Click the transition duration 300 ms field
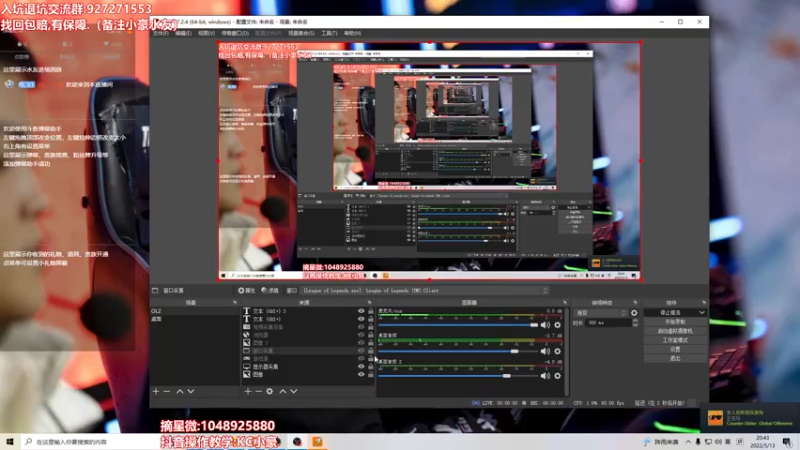The image size is (800, 450). pyautogui.click(x=609, y=323)
